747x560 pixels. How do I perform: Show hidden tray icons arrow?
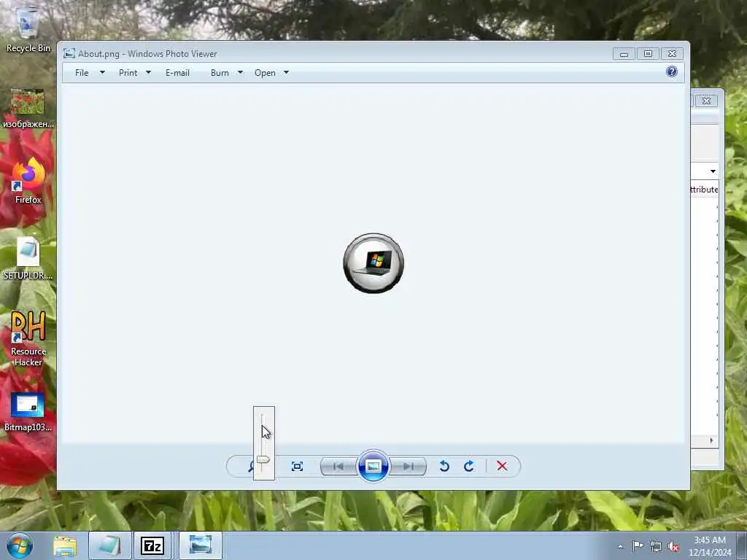tap(620, 546)
